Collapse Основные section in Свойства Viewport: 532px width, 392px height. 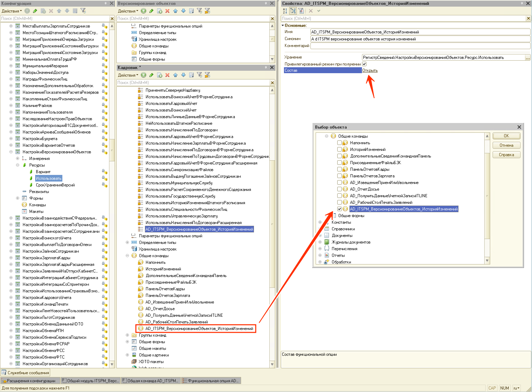[283, 25]
